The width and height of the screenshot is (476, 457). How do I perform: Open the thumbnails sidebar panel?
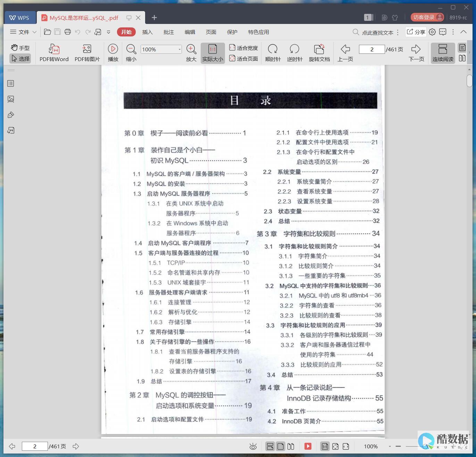tap(11, 99)
